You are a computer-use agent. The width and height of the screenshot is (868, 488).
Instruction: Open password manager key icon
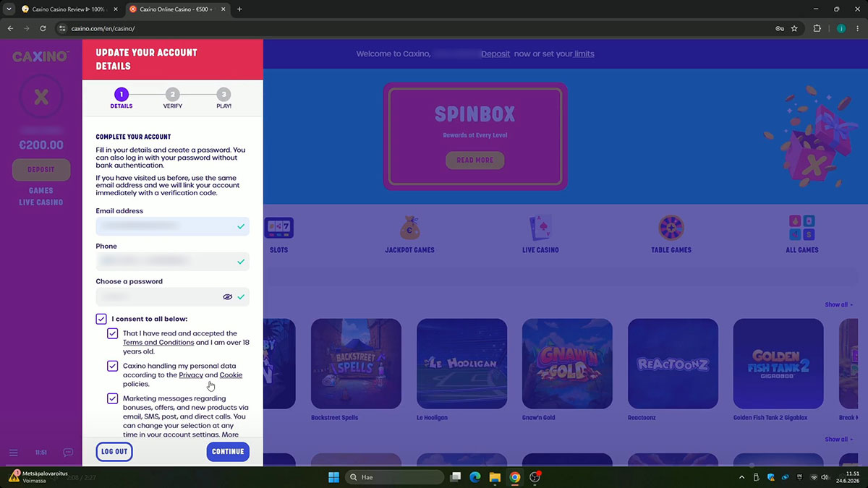tap(779, 29)
